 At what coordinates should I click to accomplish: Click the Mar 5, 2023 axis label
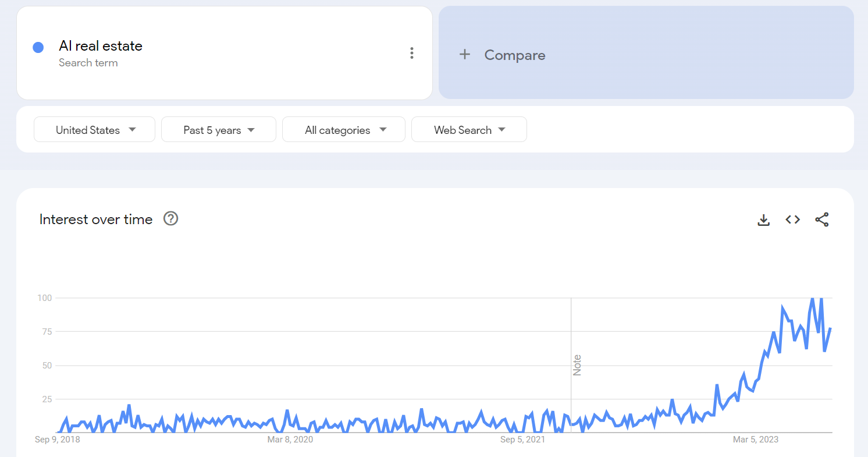point(756,440)
